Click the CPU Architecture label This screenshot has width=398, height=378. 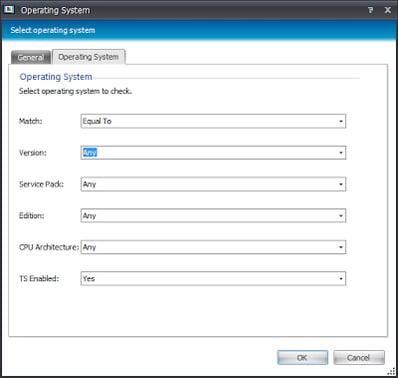pyautogui.click(x=49, y=247)
